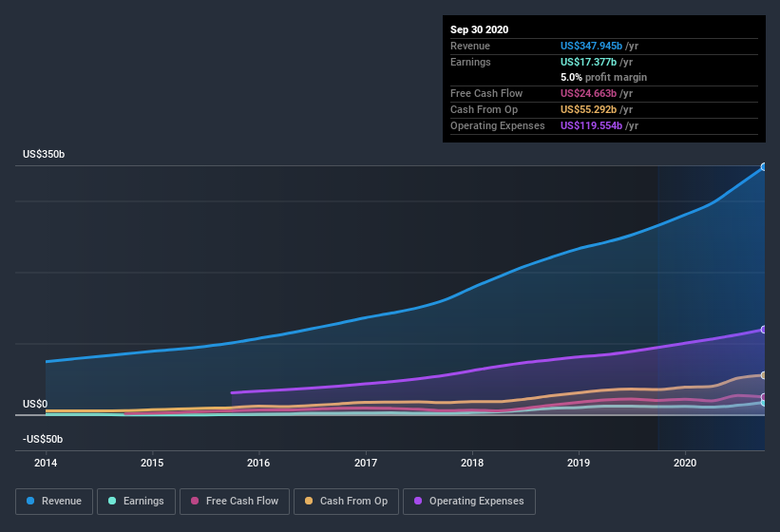Click the Cash From Op tooltip label

484,109
